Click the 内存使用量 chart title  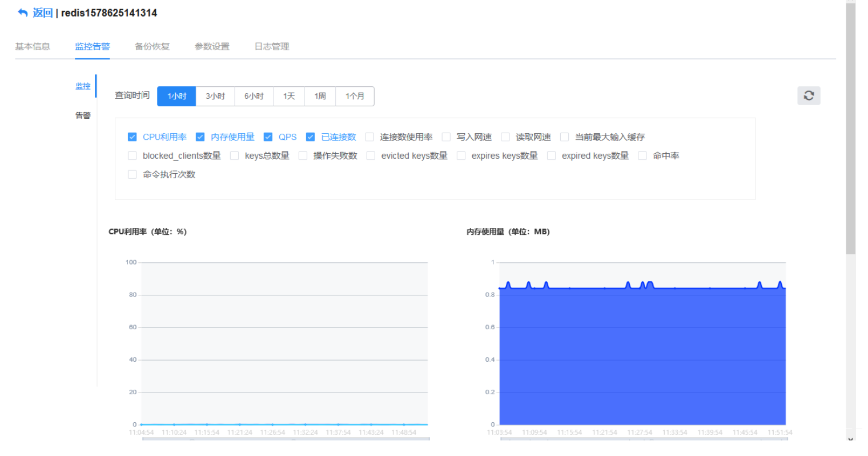pos(508,231)
